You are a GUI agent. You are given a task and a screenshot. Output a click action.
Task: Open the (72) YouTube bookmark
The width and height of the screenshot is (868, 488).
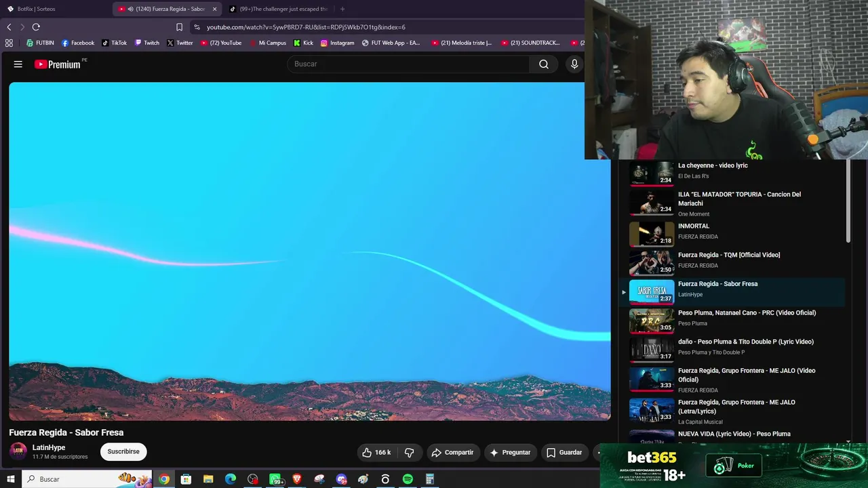tap(221, 43)
